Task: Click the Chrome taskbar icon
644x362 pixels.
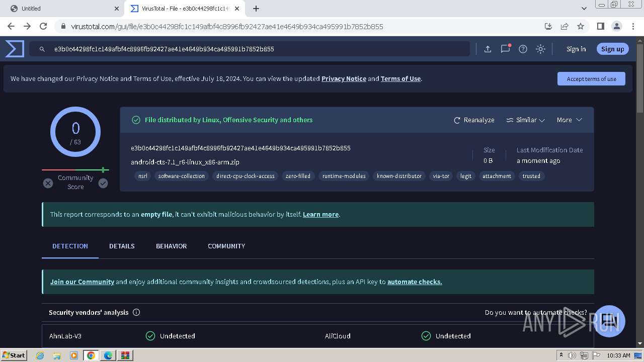Action: (91, 355)
